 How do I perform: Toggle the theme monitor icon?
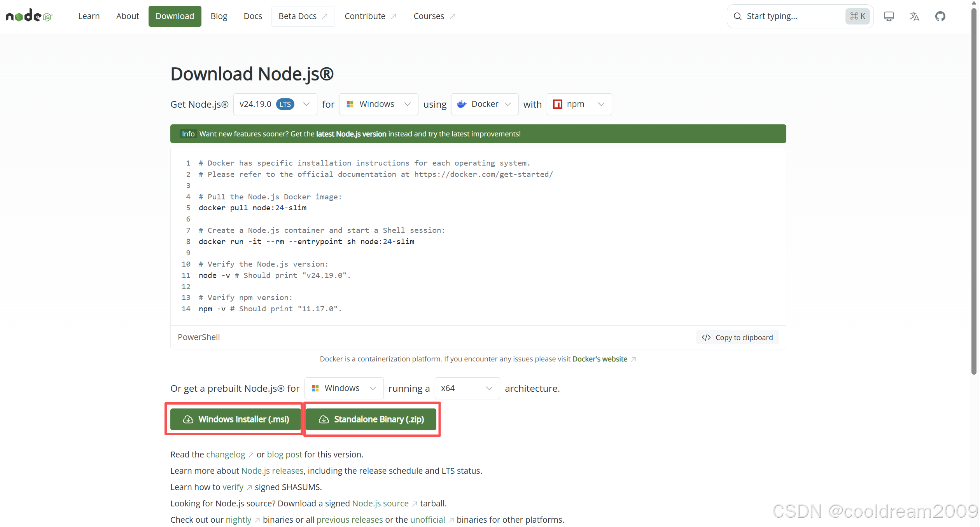tap(889, 16)
